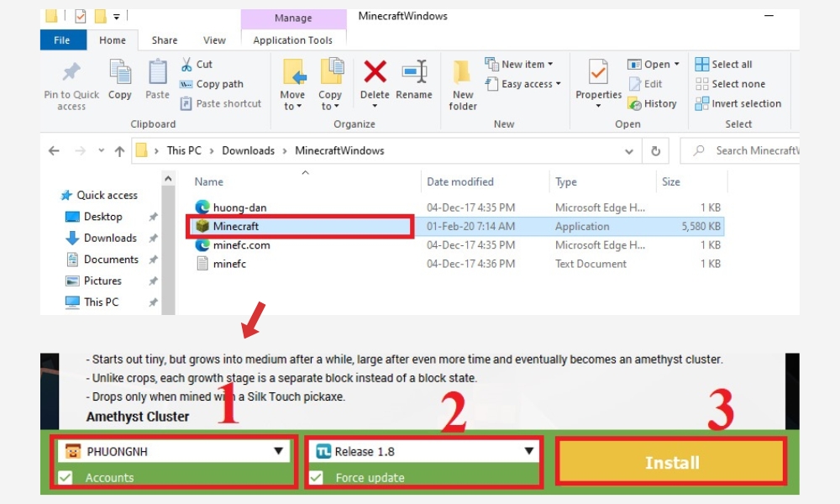Viewport: 840px width, 504px height.
Task: Click the navigation pane scroll-up arrow
Action: click(x=168, y=179)
